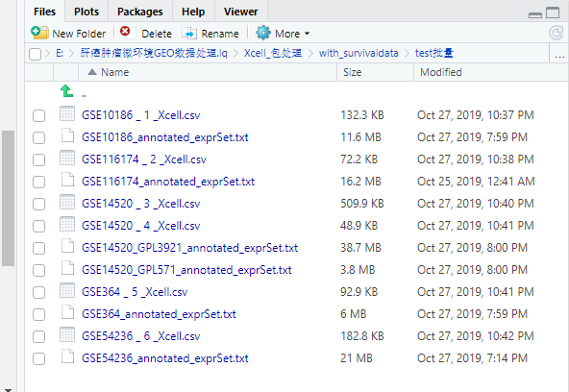Image resolution: width=569 pixels, height=392 pixels.
Task: Click the GSE54236_annotated_exprSet.txt document icon
Action: [67, 356]
